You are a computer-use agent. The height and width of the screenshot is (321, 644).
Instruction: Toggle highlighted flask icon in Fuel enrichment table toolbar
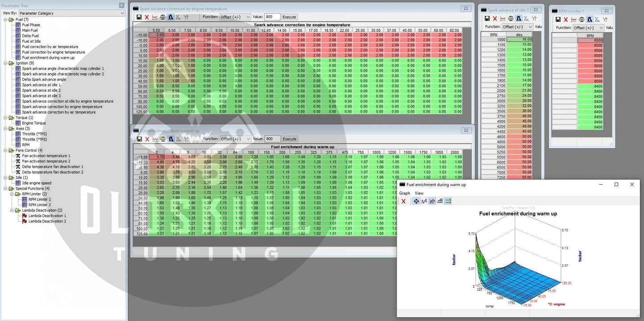point(171,139)
